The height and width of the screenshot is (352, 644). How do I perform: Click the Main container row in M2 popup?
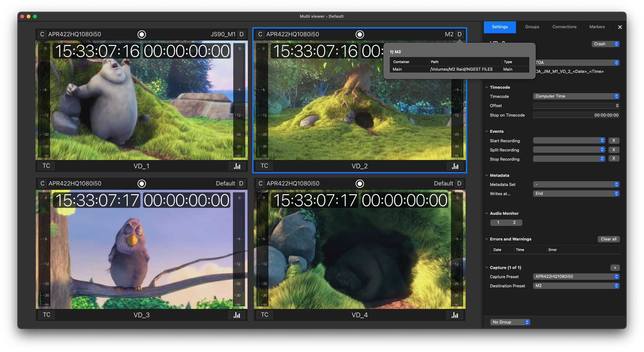click(459, 69)
